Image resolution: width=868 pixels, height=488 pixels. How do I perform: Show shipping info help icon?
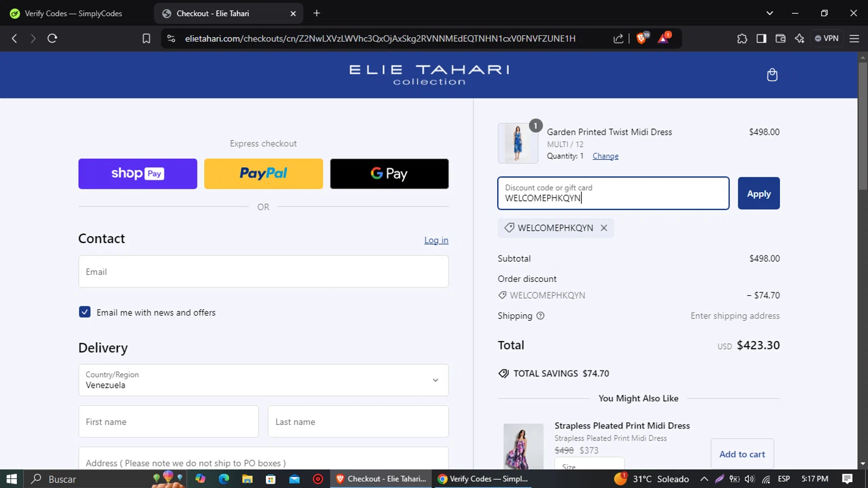click(540, 316)
